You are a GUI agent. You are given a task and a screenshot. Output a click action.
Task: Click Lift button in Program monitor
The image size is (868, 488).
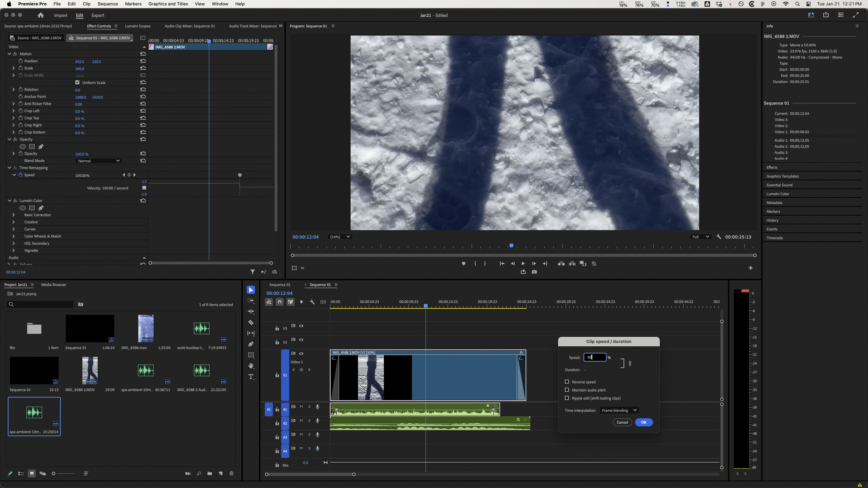[561, 264]
